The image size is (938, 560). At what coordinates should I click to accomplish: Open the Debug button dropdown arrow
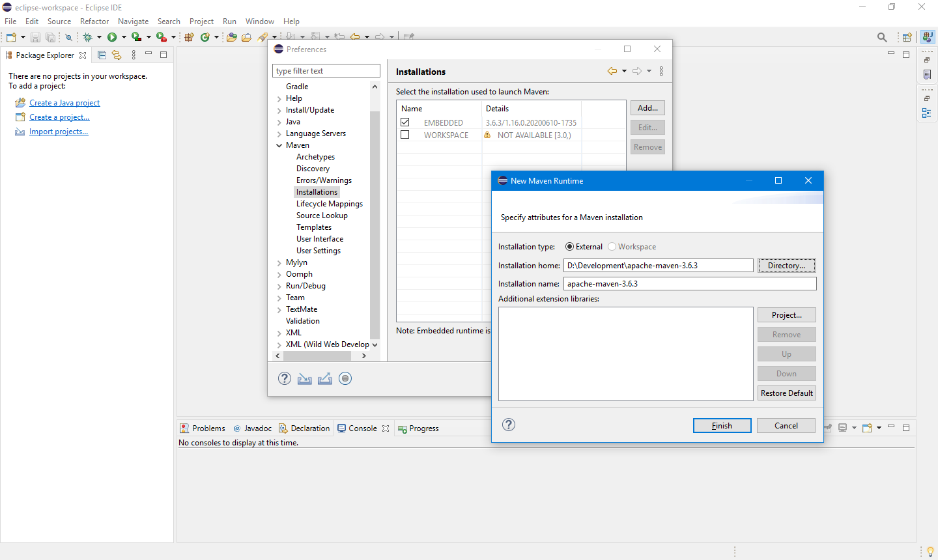[x=99, y=37]
